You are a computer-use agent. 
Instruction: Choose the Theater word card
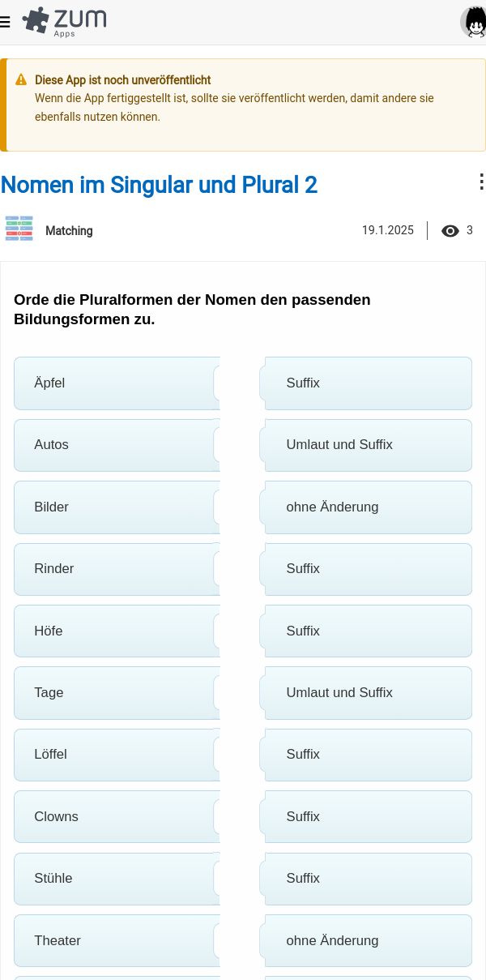coord(117,940)
